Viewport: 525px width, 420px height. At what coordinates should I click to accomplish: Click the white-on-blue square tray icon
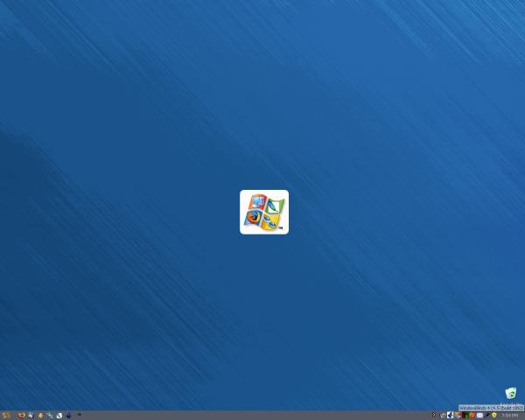pos(451,415)
